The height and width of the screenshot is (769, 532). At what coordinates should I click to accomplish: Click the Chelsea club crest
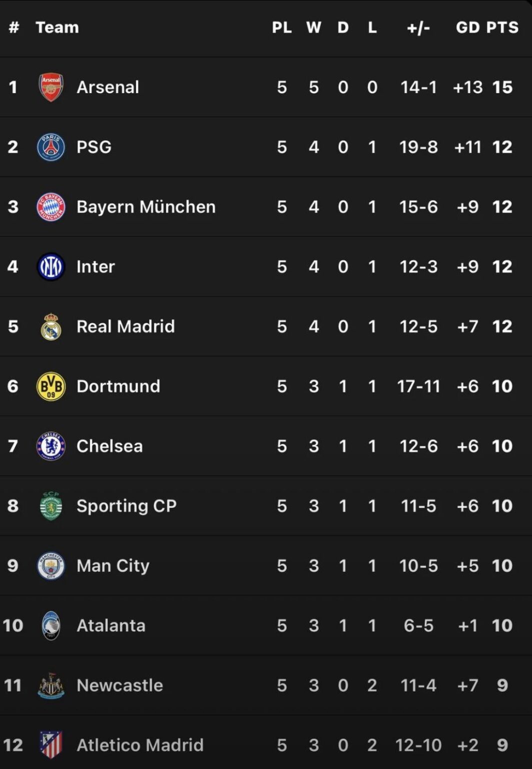(x=51, y=446)
